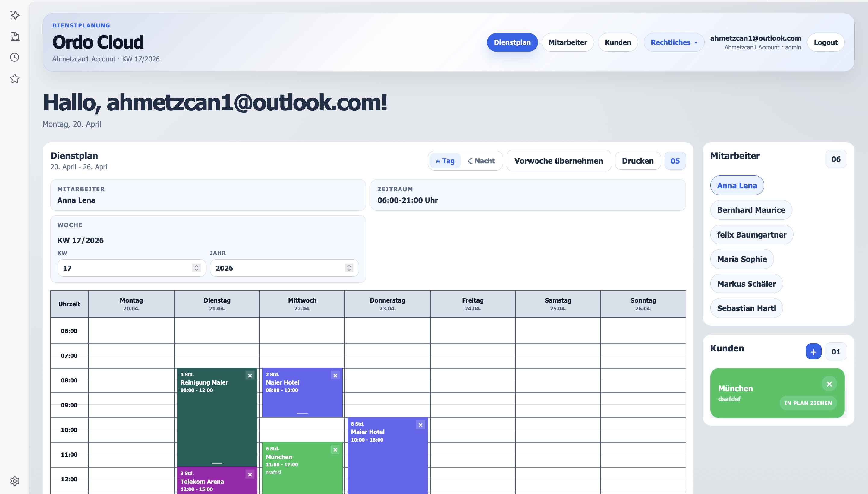
Task: Click the Donnerstag 23.04. column header
Action: pos(387,304)
